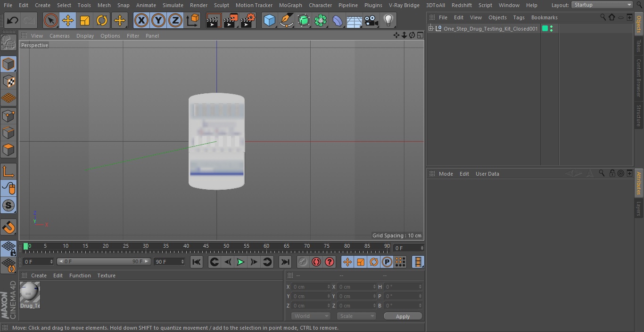The image size is (644, 332).
Task: Maximize viewport toggle icon
Action: [x=420, y=35]
